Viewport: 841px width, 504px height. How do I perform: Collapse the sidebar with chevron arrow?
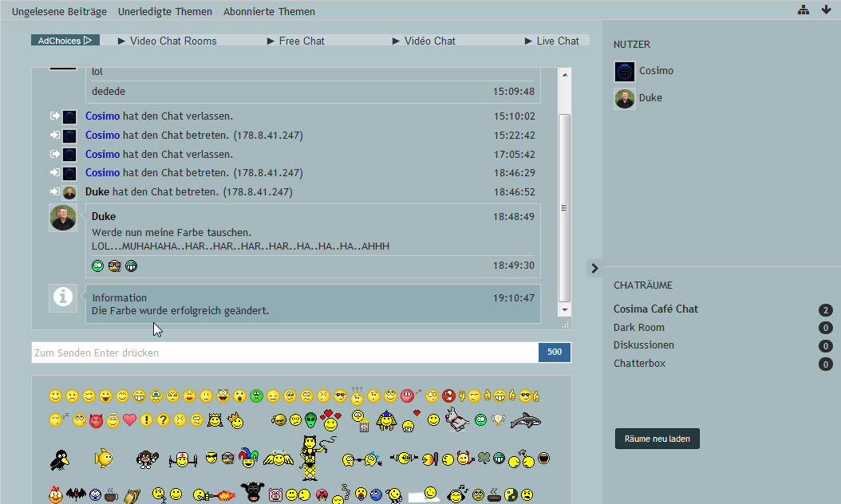point(594,268)
